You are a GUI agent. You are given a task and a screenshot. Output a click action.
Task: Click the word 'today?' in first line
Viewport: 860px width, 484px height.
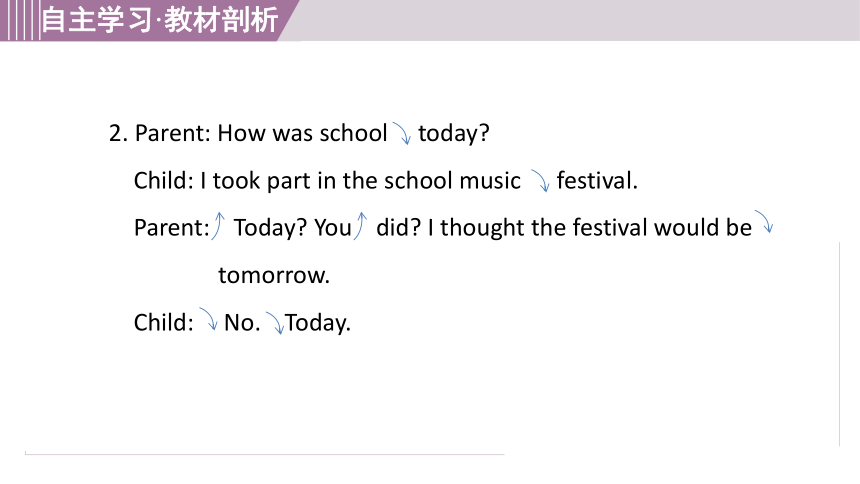pyautogui.click(x=454, y=133)
